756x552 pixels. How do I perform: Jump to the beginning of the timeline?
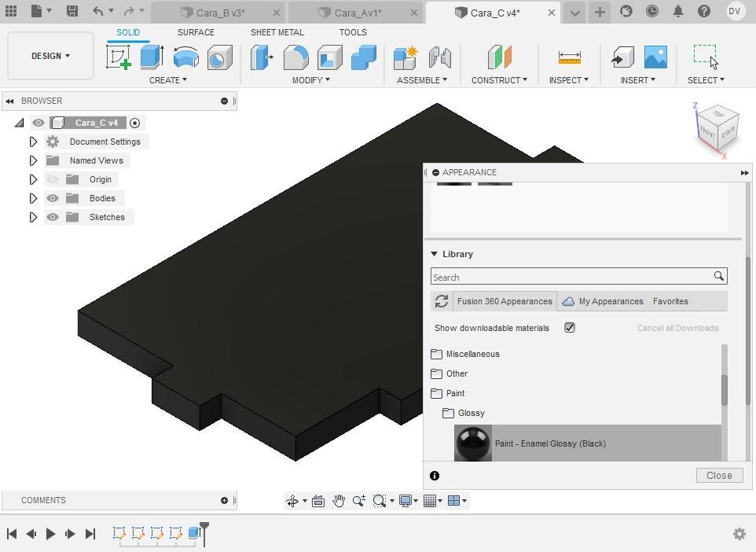(12, 534)
